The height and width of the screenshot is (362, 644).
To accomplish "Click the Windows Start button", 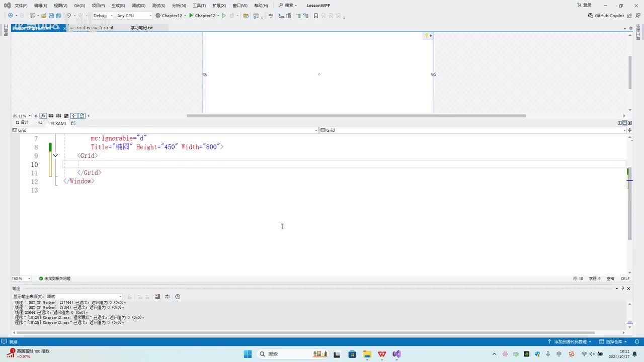I will 248,354.
